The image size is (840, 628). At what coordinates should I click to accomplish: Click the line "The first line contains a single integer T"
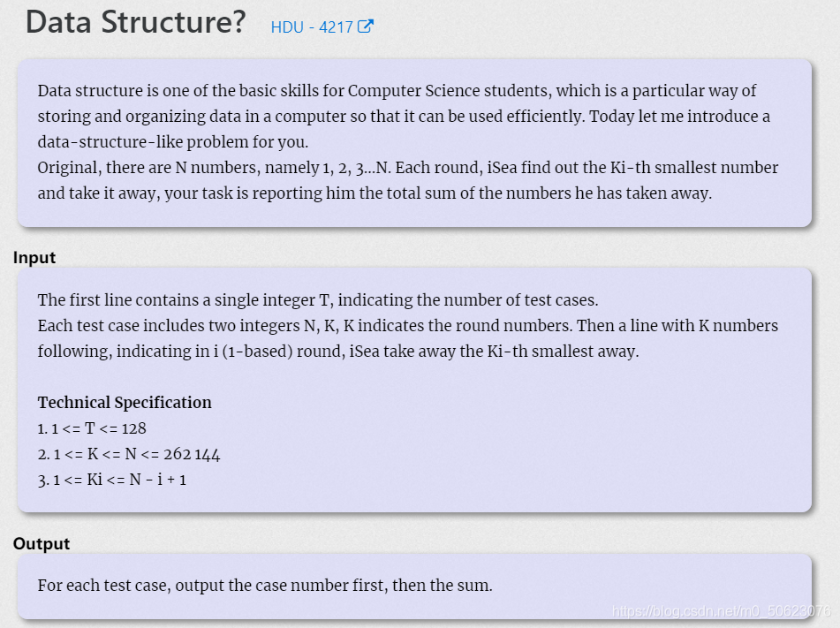[318, 300]
